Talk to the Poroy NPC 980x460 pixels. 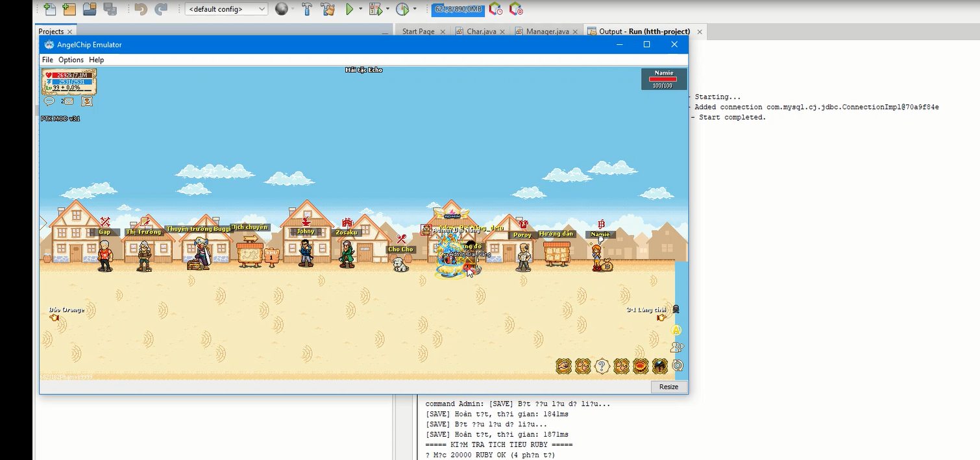523,256
